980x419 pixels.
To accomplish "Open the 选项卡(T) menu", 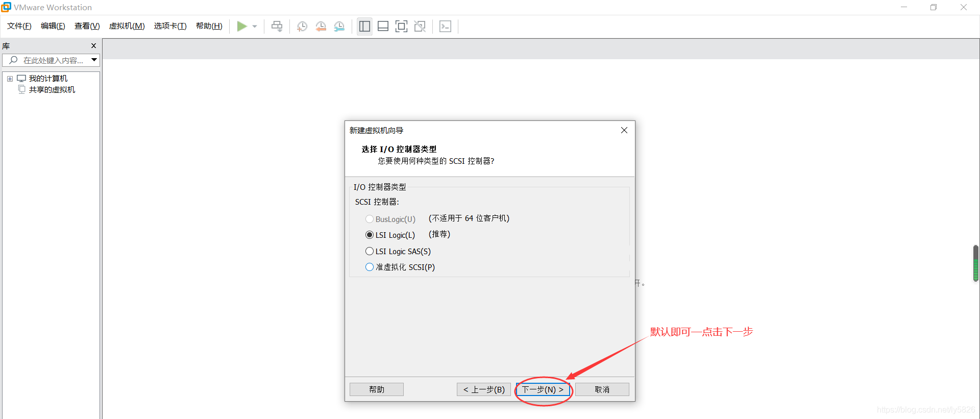I will pos(170,26).
